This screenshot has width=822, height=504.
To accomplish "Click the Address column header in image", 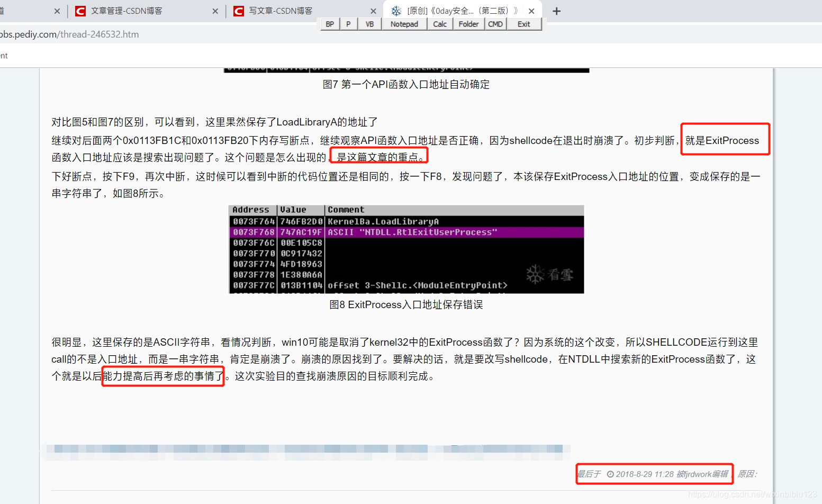I will [251, 210].
